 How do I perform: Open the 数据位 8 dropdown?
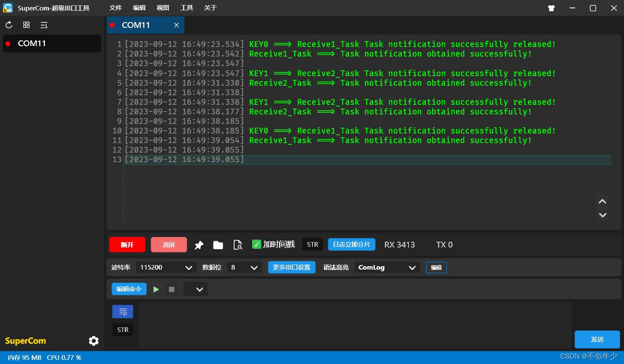click(x=245, y=267)
